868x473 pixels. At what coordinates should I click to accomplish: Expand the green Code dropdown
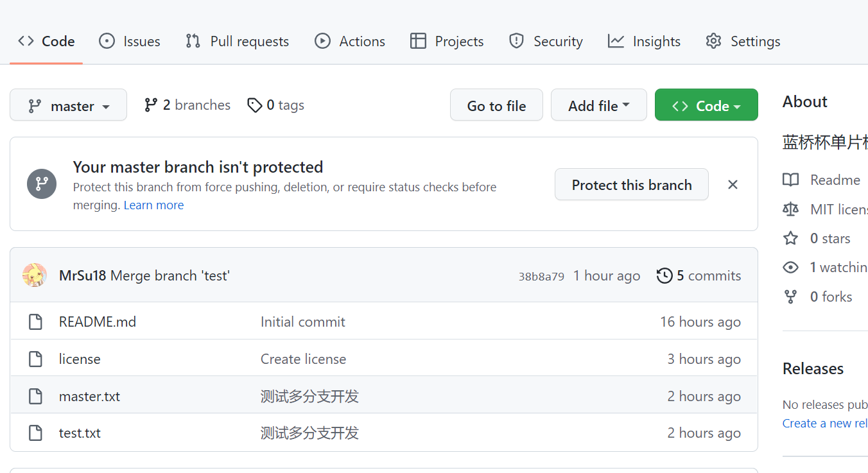coord(706,105)
